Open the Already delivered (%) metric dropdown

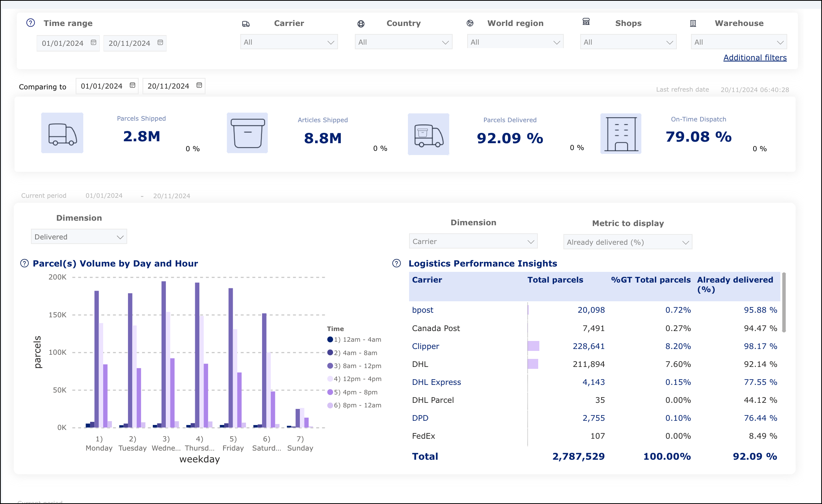pos(628,242)
